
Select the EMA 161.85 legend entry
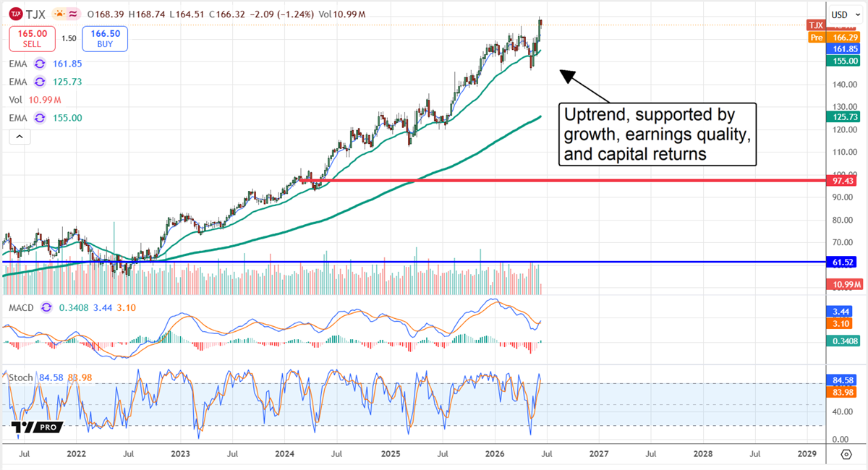[45, 64]
